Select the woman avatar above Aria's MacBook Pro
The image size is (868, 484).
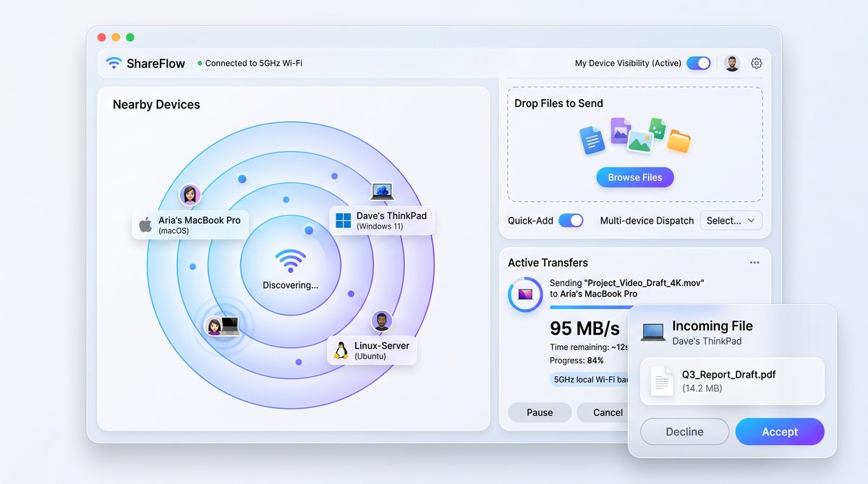point(190,195)
